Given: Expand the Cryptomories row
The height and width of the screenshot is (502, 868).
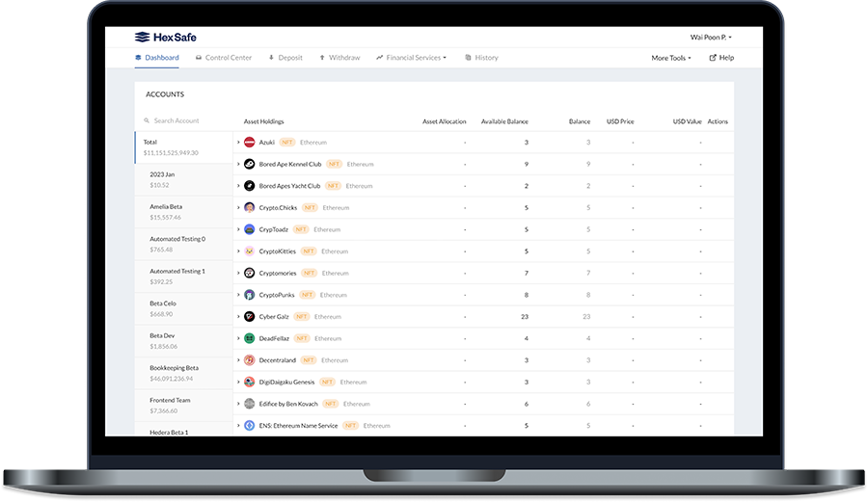Looking at the screenshot, I should click(x=238, y=273).
